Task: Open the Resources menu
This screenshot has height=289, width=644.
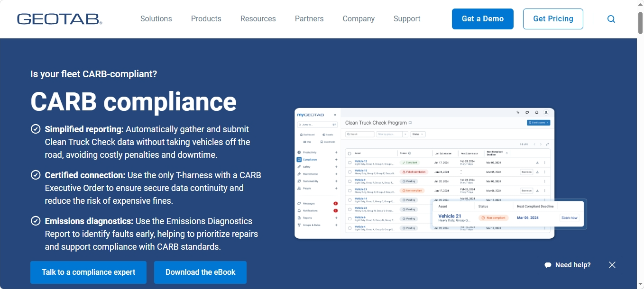Action: point(258,19)
